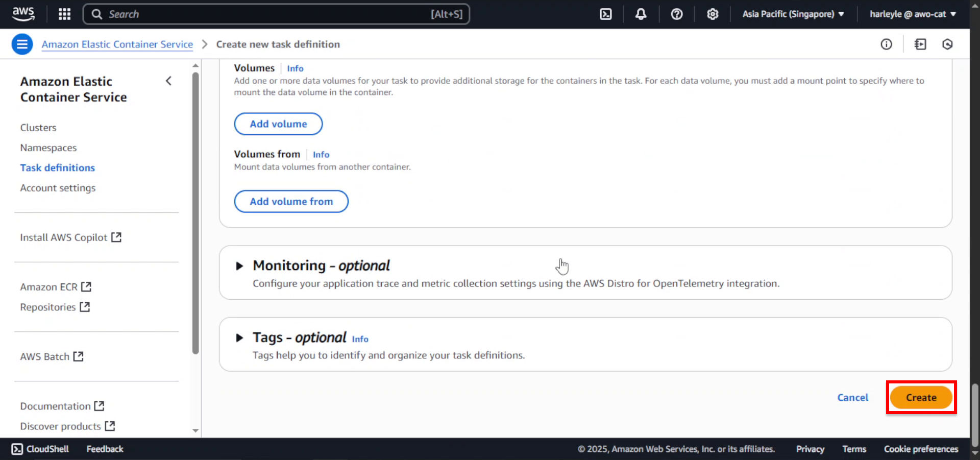The width and height of the screenshot is (980, 460).
Task: Open the help question mark menu
Action: point(677,14)
